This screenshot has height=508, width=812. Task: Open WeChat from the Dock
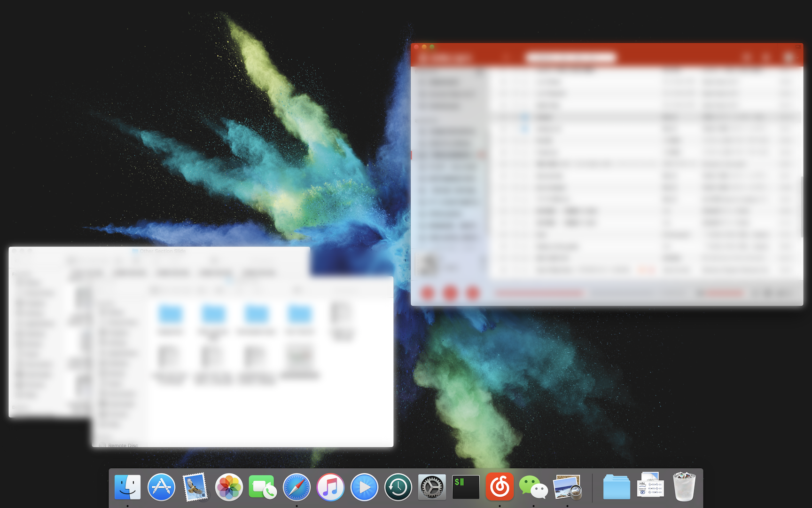(x=533, y=487)
